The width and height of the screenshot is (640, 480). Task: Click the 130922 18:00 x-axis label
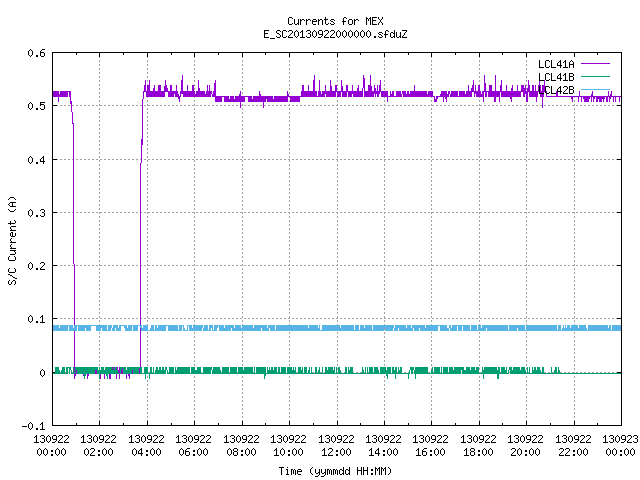[x=478, y=446]
